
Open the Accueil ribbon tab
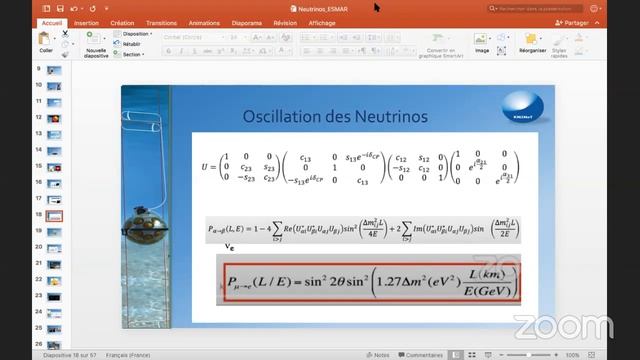(x=52, y=23)
